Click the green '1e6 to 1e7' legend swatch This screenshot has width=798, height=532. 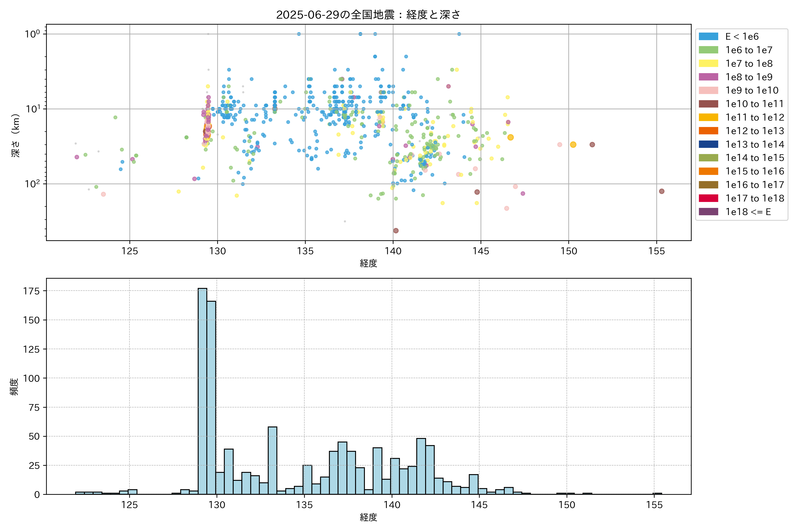click(708, 50)
